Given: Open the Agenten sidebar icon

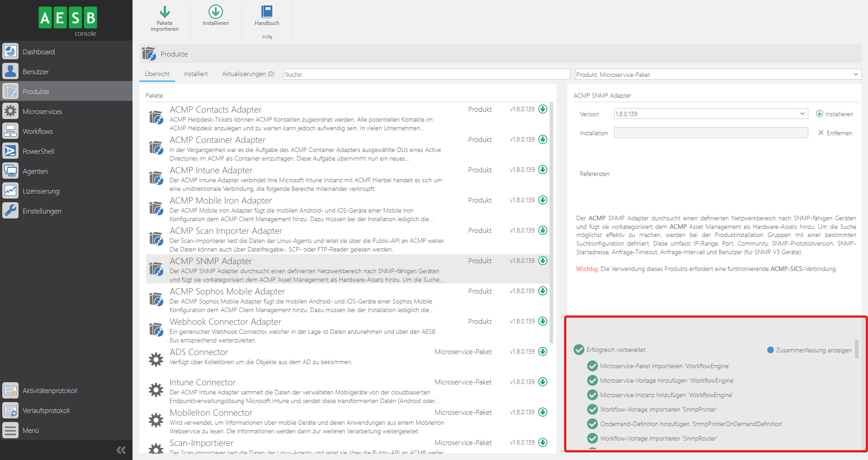Looking at the screenshot, I should pyautogui.click(x=10, y=171).
